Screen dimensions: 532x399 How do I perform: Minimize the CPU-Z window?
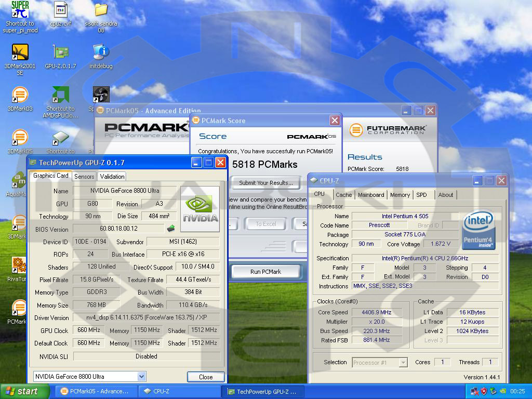tap(477, 180)
